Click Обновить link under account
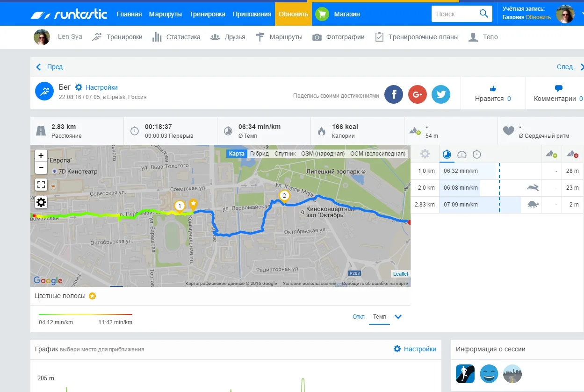The height and width of the screenshot is (392, 584). (x=538, y=17)
